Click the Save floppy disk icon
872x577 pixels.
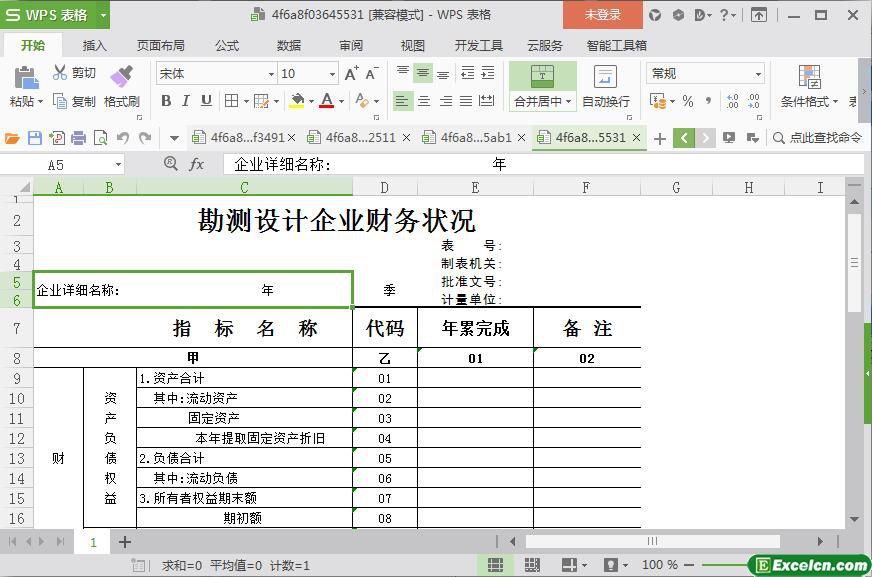35,138
